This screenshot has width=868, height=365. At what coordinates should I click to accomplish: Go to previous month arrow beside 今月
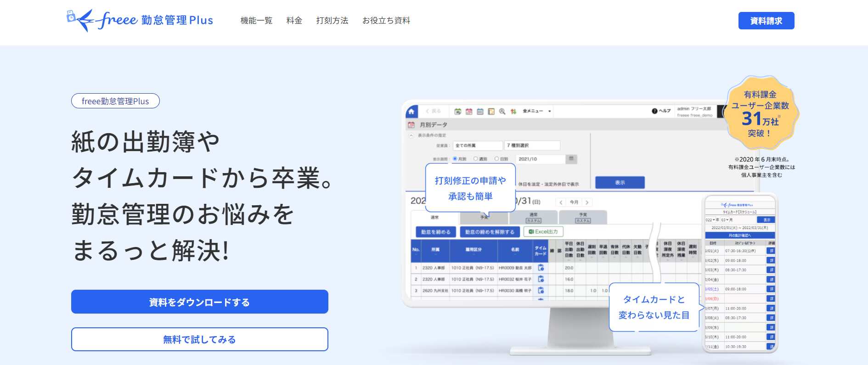click(x=561, y=202)
